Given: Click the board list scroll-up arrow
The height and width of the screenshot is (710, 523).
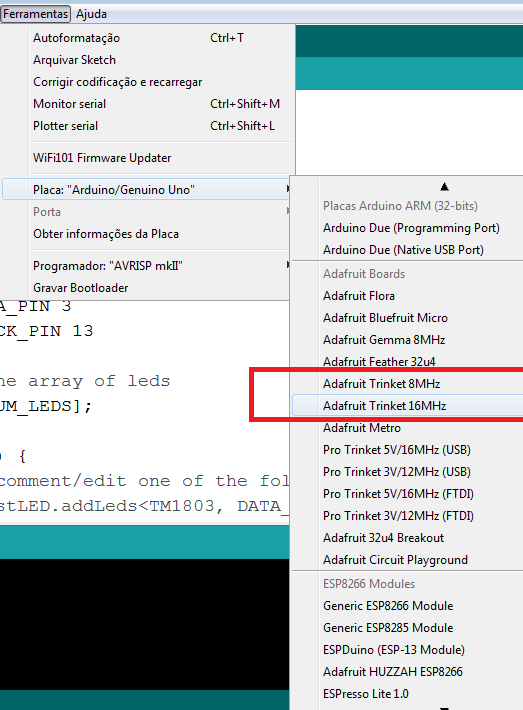Looking at the screenshot, I should point(444,187).
